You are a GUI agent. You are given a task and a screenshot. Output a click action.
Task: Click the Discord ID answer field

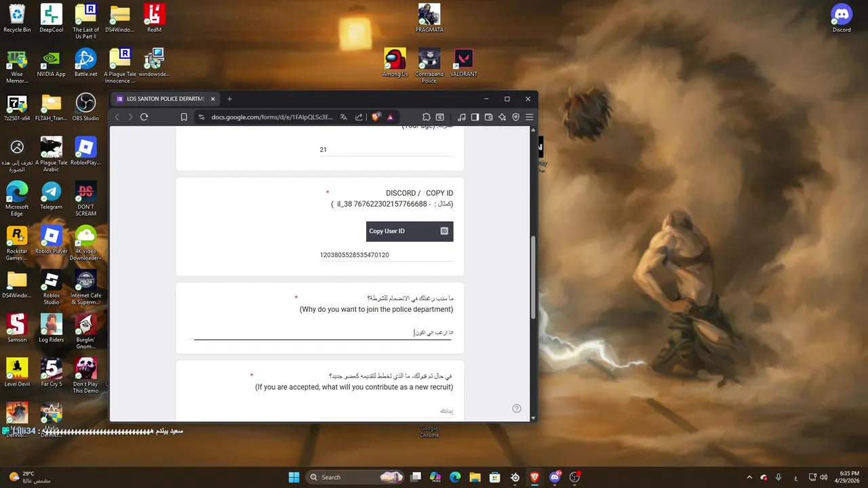(x=386, y=255)
